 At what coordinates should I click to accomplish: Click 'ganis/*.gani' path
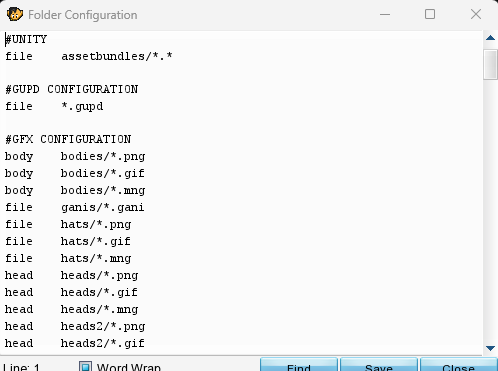click(103, 208)
